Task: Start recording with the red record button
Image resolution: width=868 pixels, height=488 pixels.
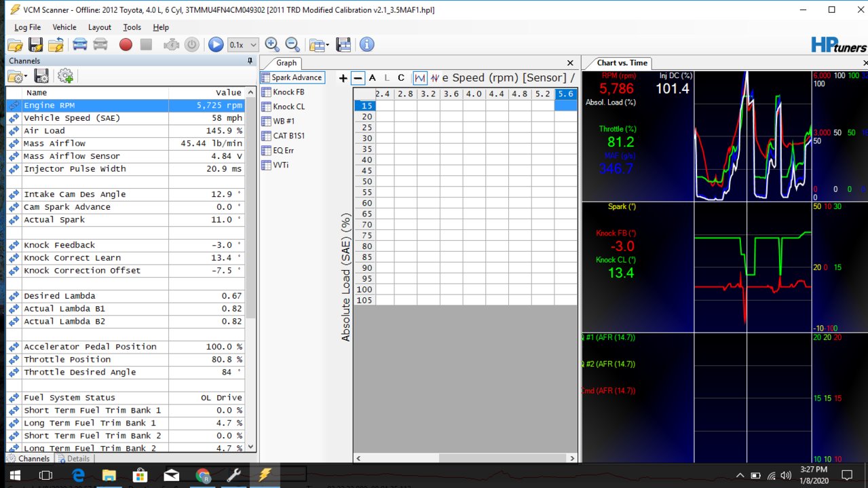Action: pos(126,45)
